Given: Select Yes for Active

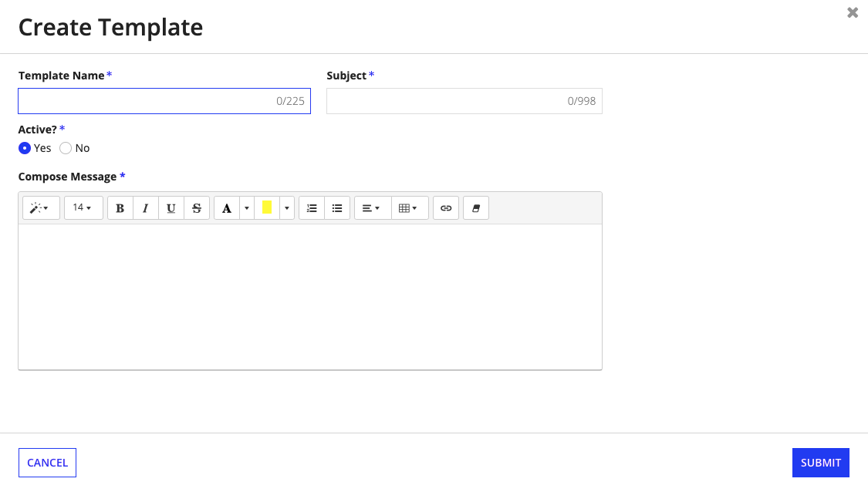Looking at the screenshot, I should 25,148.
